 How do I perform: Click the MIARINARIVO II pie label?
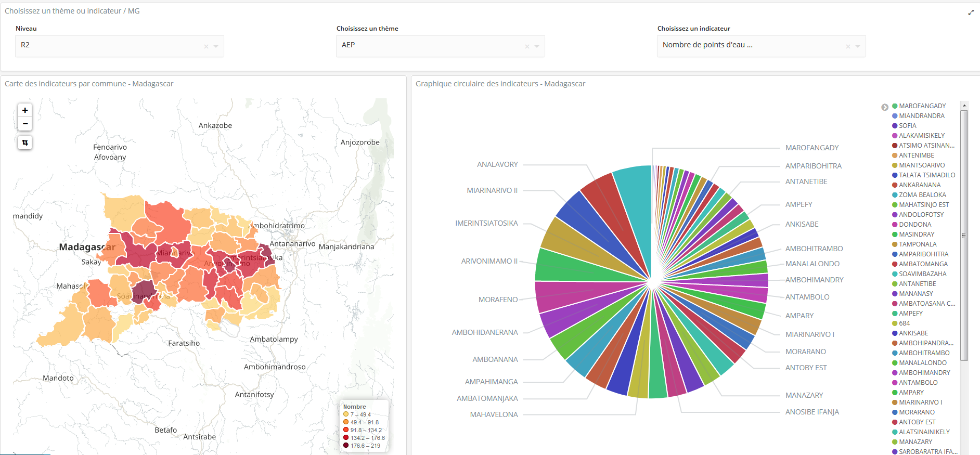[x=492, y=190]
